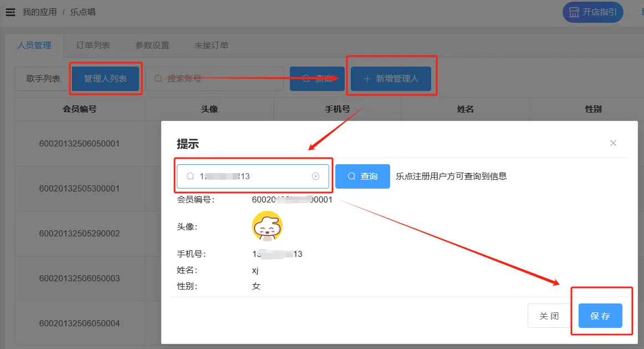Click the hamburger menu icon at top-left
644x349 pixels.
10,12
